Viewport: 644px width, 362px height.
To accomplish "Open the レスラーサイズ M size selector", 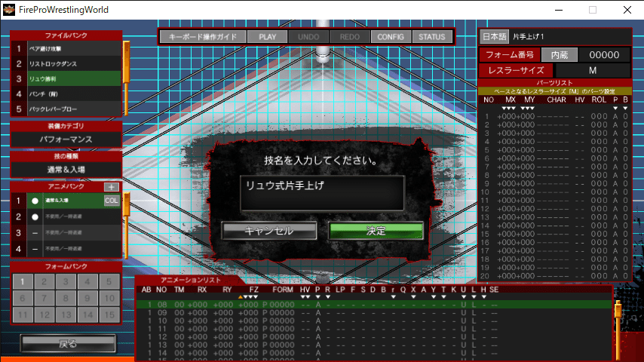I will (x=593, y=70).
